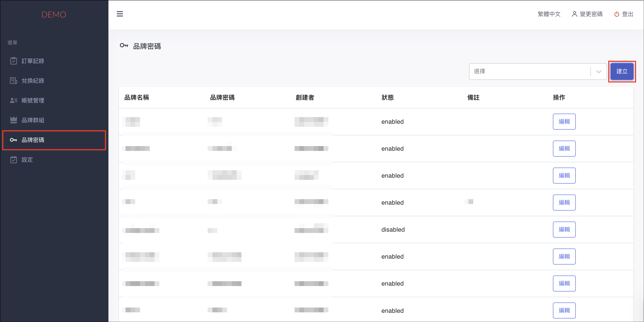Click the 創建者 column header

pyautogui.click(x=305, y=97)
